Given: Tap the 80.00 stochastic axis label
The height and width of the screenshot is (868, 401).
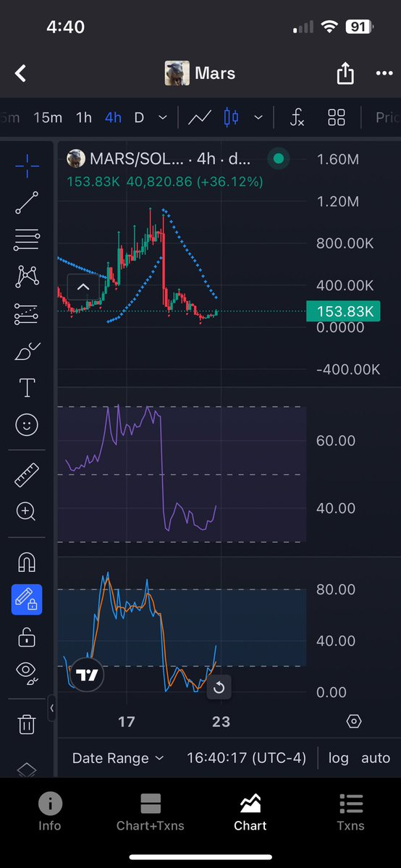Looking at the screenshot, I should point(335,589).
